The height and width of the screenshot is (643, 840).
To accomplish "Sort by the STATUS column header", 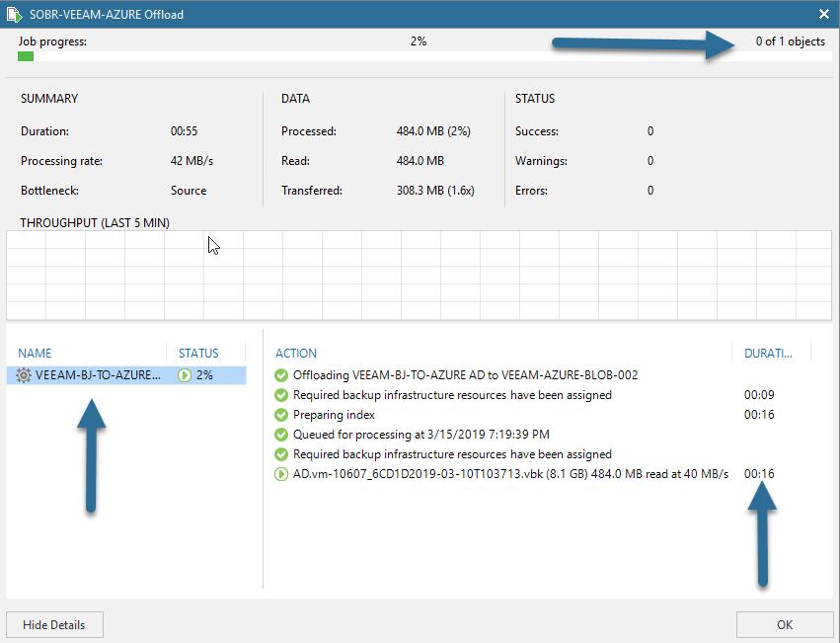I will [x=198, y=354].
